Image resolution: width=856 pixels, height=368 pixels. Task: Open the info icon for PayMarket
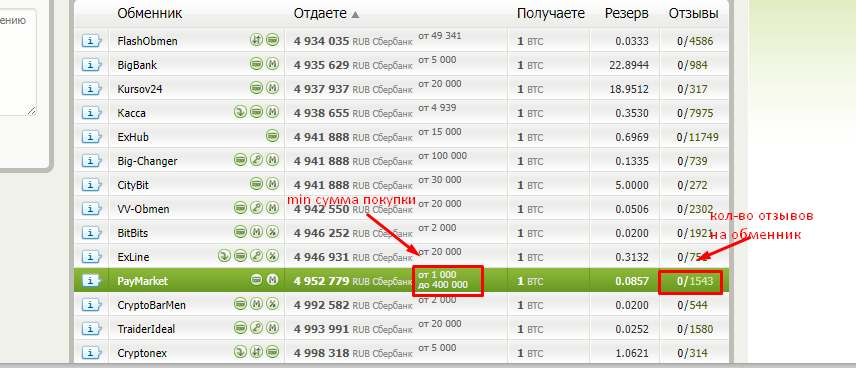tap(92, 281)
